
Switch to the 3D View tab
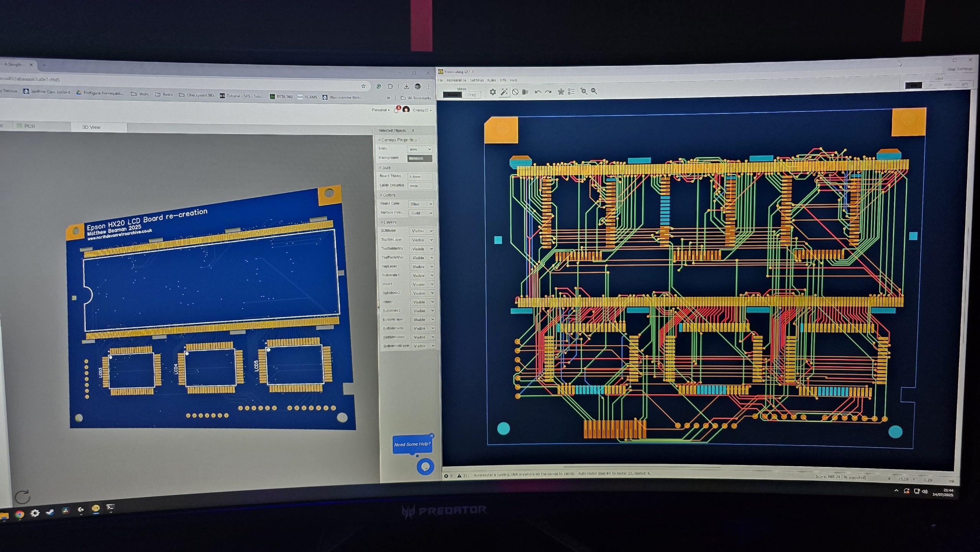pos(91,127)
